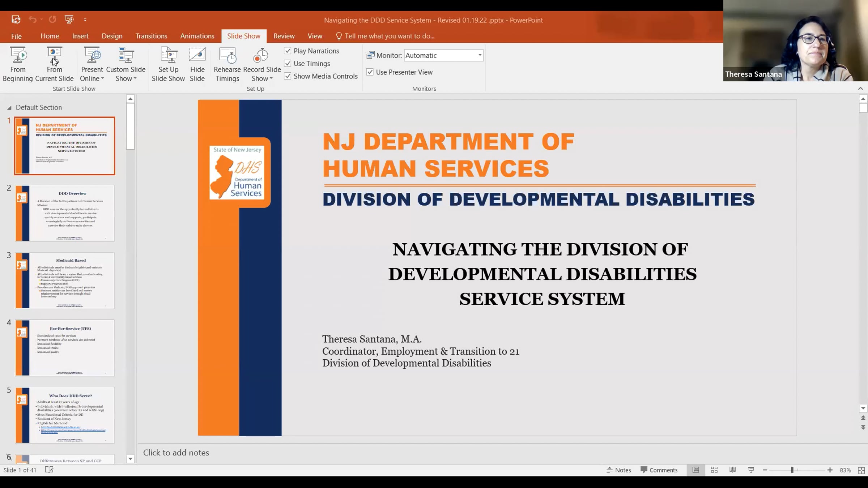Click the DHS logo on the slide
The height and width of the screenshot is (488, 868).
(x=237, y=172)
